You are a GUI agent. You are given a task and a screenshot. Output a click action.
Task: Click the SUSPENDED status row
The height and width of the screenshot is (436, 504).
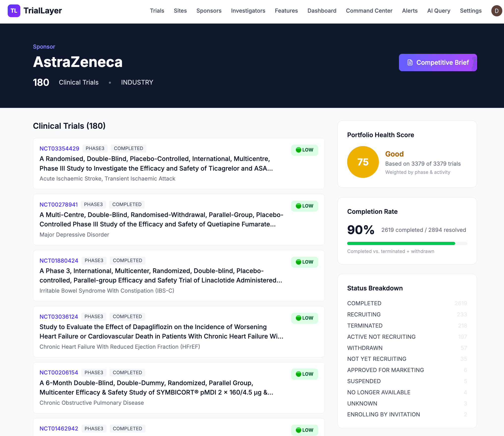[407, 381]
